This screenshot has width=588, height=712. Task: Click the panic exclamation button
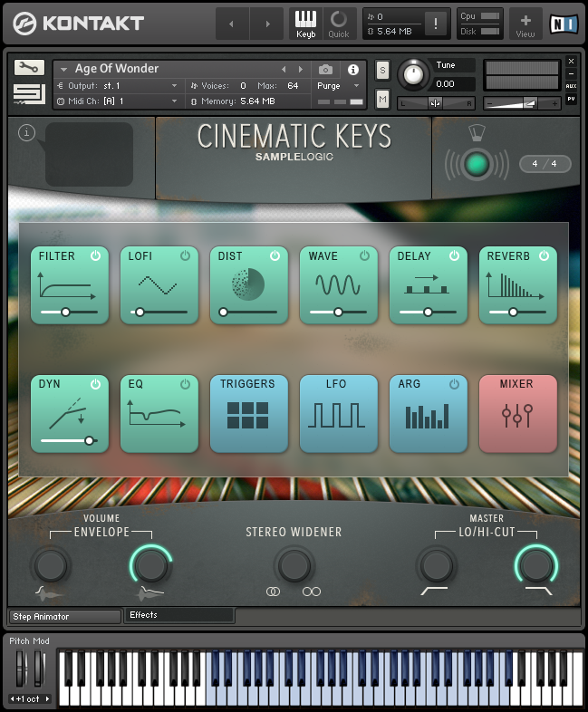pyautogui.click(x=436, y=24)
